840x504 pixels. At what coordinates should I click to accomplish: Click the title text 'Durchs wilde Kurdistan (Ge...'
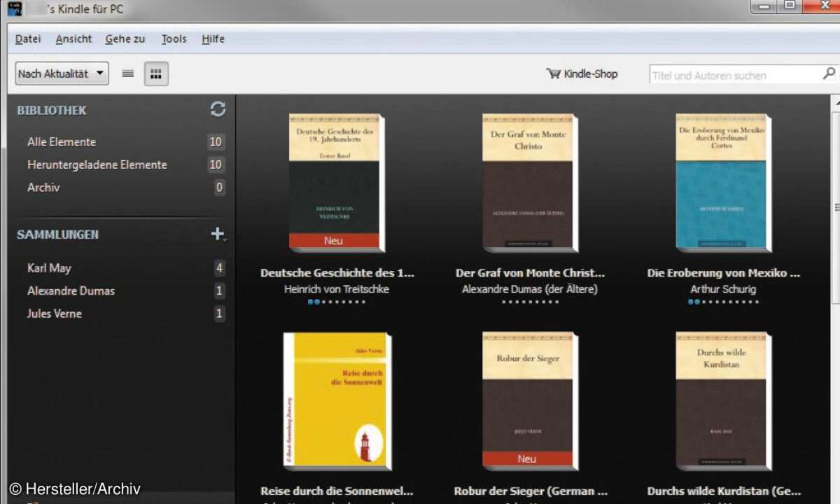tap(724, 491)
